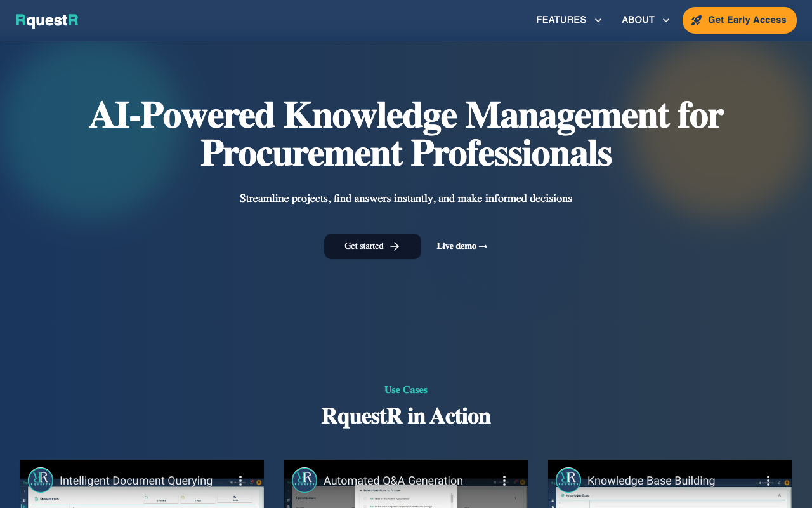This screenshot has width=812, height=508.
Task: Expand the chevron next to ABOUT
Action: tap(666, 20)
